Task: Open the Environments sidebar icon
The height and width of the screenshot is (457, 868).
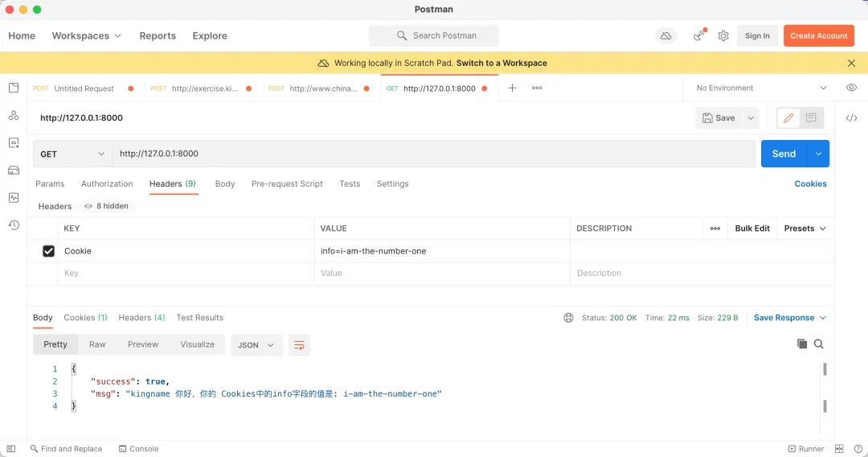Action: click(14, 143)
